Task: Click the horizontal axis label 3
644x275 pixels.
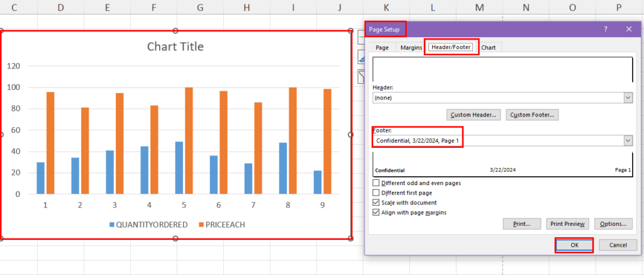Action: pos(114,205)
